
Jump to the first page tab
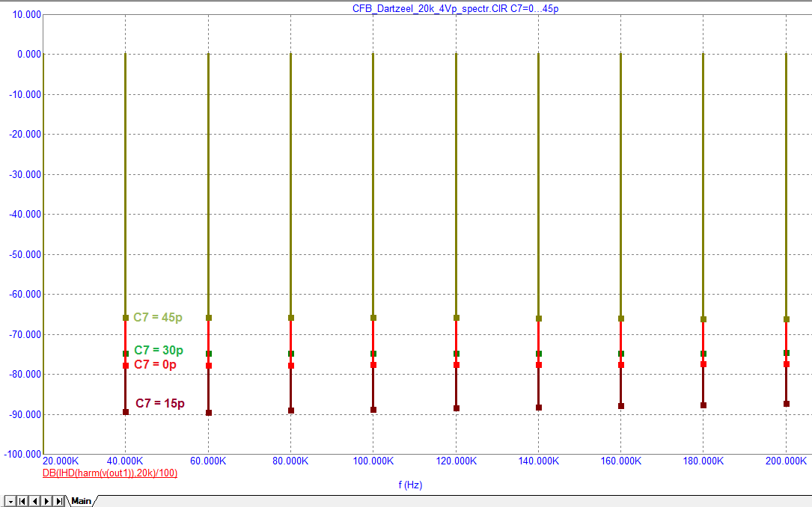(22, 501)
